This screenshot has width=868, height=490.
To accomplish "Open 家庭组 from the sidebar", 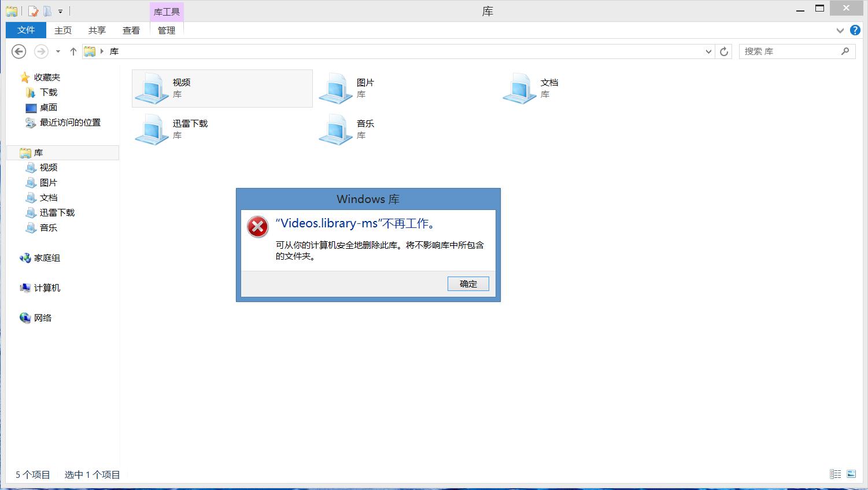I will tap(46, 258).
